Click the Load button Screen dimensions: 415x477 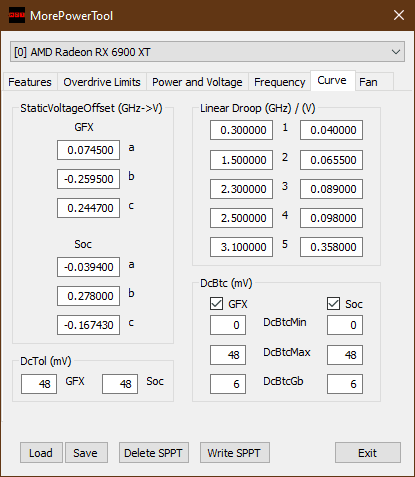(x=41, y=453)
